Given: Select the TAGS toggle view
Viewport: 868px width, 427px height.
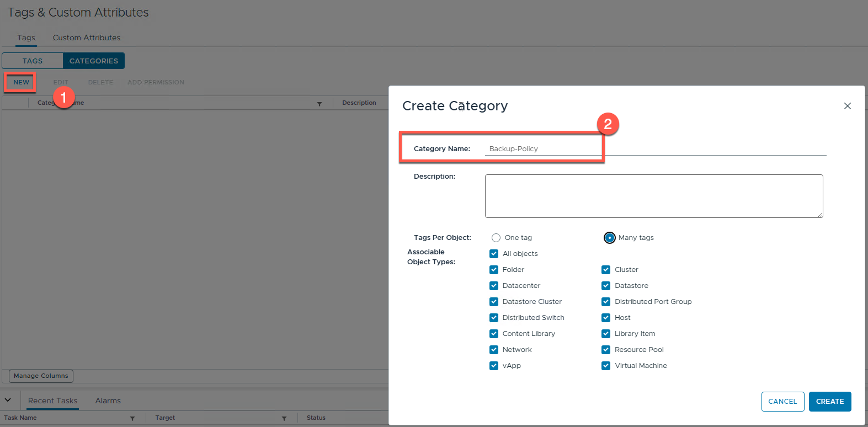Looking at the screenshot, I should [x=33, y=61].
